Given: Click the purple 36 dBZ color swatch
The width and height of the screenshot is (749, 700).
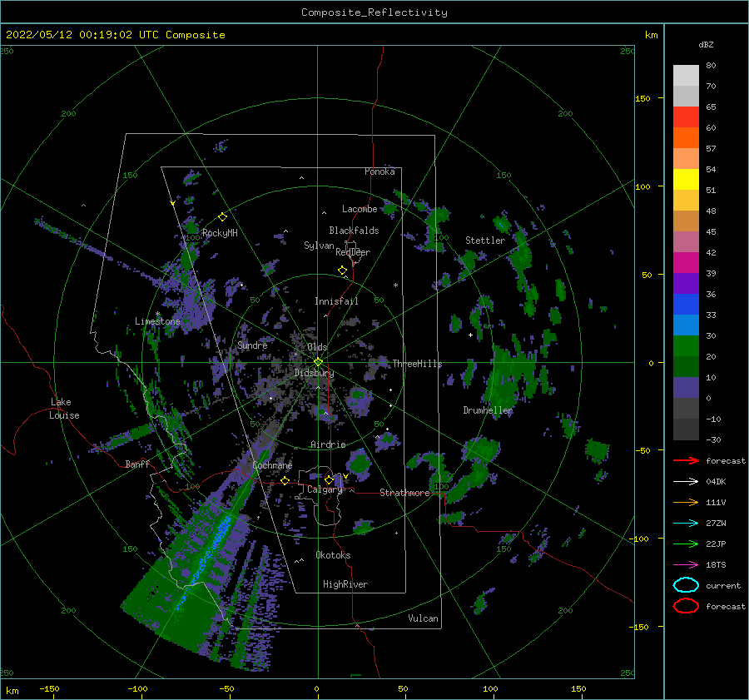Looking at the screenshot, I should pos(686,283).
